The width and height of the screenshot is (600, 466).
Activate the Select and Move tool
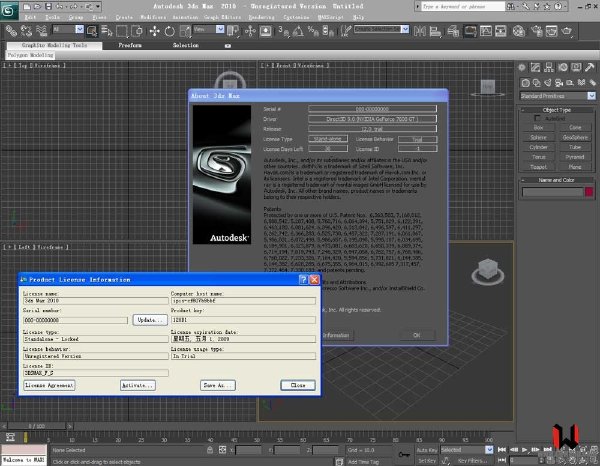point(154,31)
